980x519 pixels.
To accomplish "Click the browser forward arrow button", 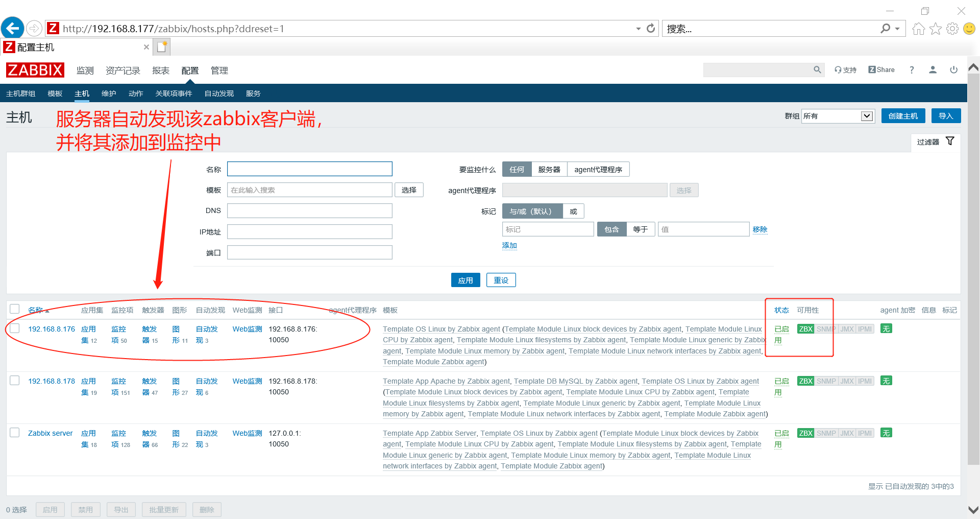I will (x=34, y=28).
